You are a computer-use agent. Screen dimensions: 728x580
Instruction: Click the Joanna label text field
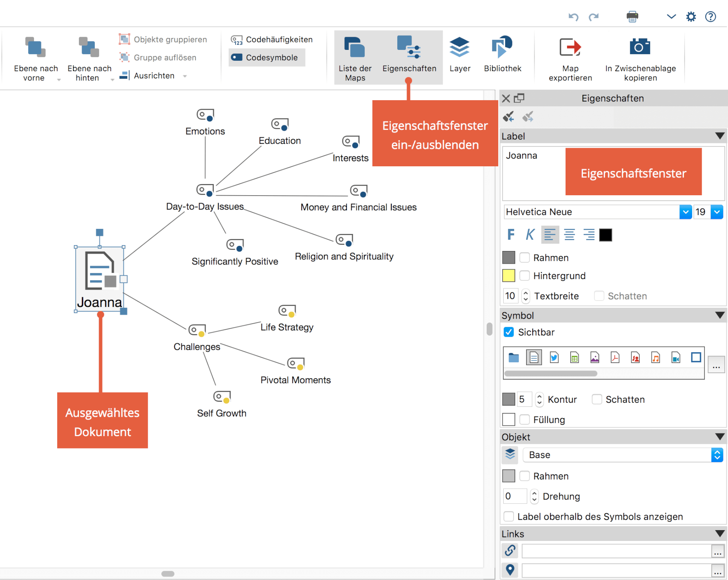click(x=613, y=173)
